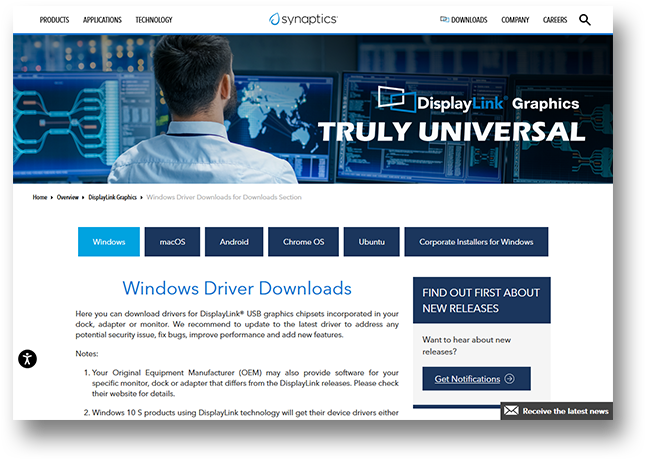Click the Notes: label

pos(87,354)
